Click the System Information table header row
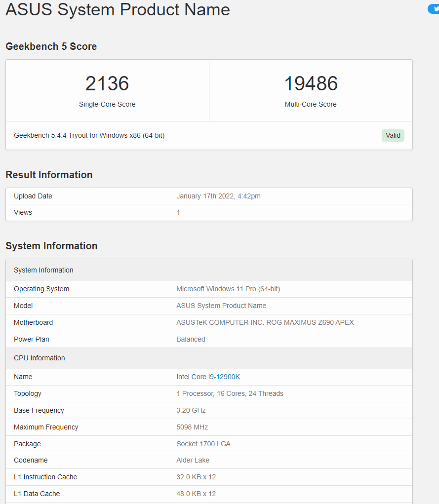This screenshot has height=504, width=439. [209, 270]
